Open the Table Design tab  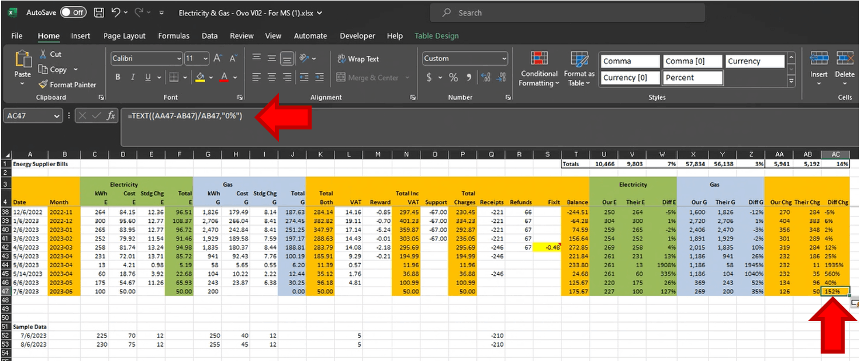436,35
